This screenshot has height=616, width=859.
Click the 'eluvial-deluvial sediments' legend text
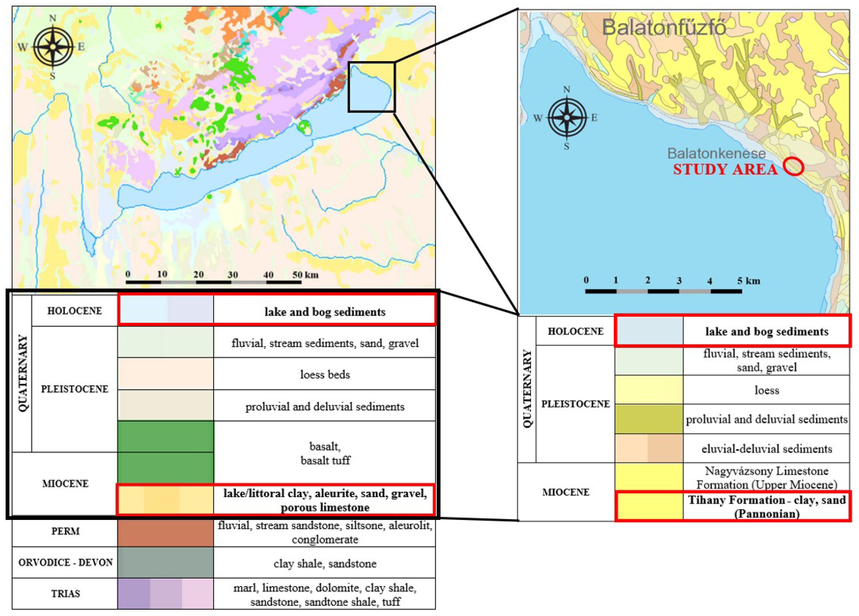point(766,449)
